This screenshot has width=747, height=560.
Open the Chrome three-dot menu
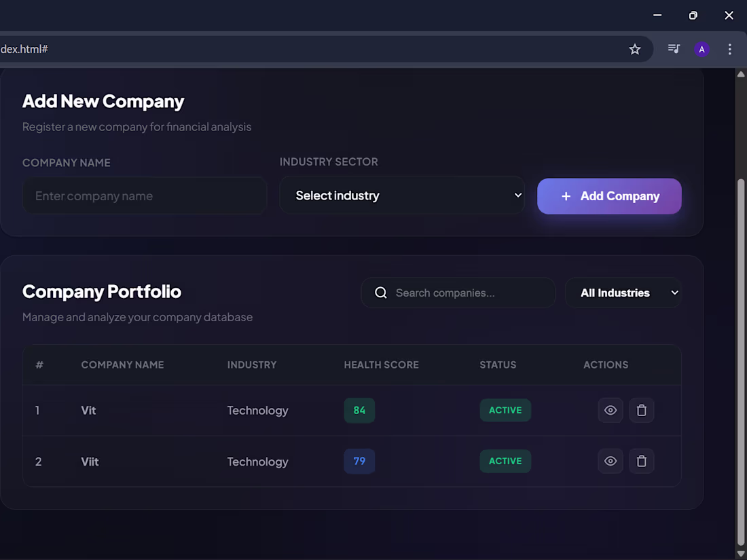point(730,49)
